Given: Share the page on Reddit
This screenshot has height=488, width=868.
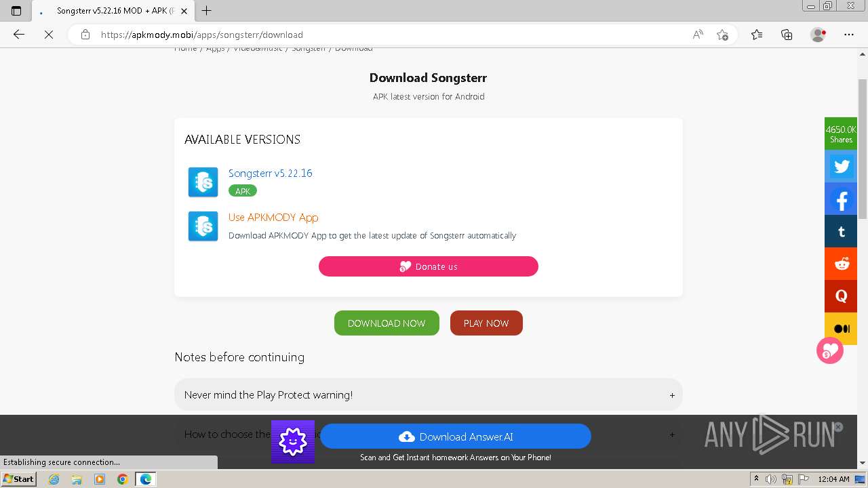Looking at the screenshot, I should click(x=841, y=264).
